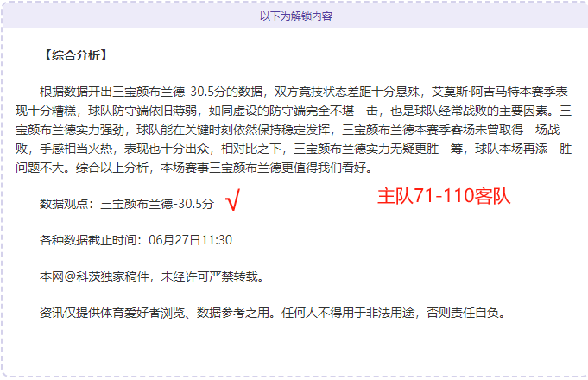Click the disclaimer line starting with 资讯仅提供
This screenshot has height=380, width=588.
273,313
